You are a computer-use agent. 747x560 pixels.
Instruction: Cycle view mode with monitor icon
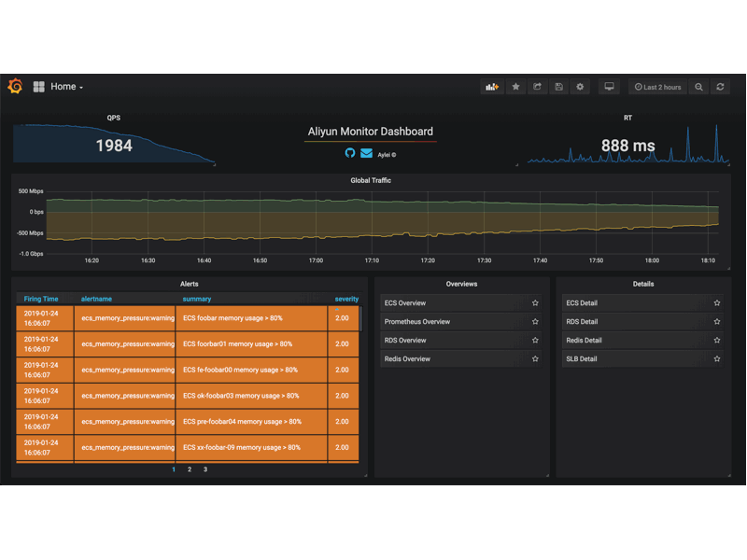click(x=609, y=87)
